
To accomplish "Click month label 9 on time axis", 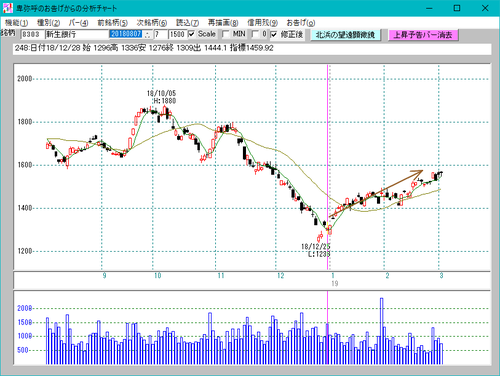I will pyautogui.click(x=104, y=276).
